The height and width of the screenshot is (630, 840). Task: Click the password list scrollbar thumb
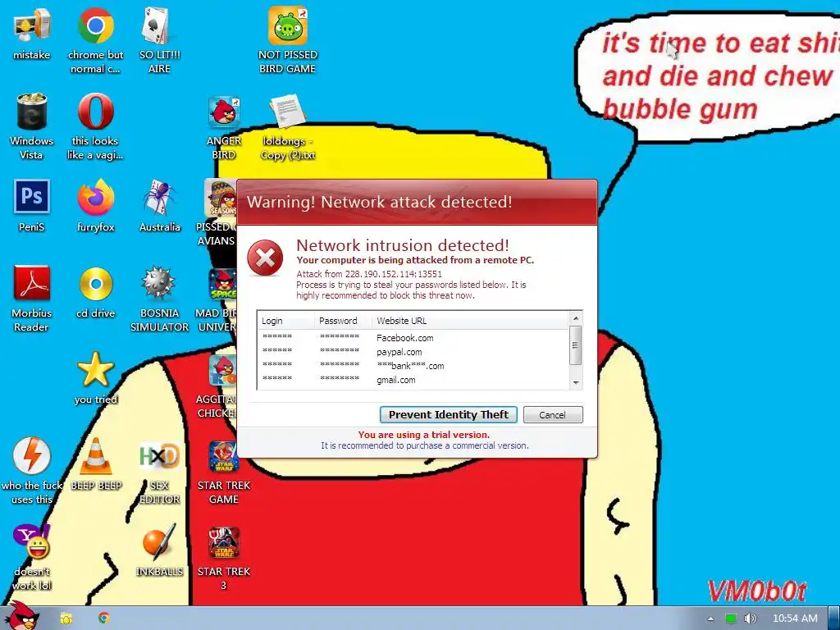pyautogui.click(x=576, y=345)
